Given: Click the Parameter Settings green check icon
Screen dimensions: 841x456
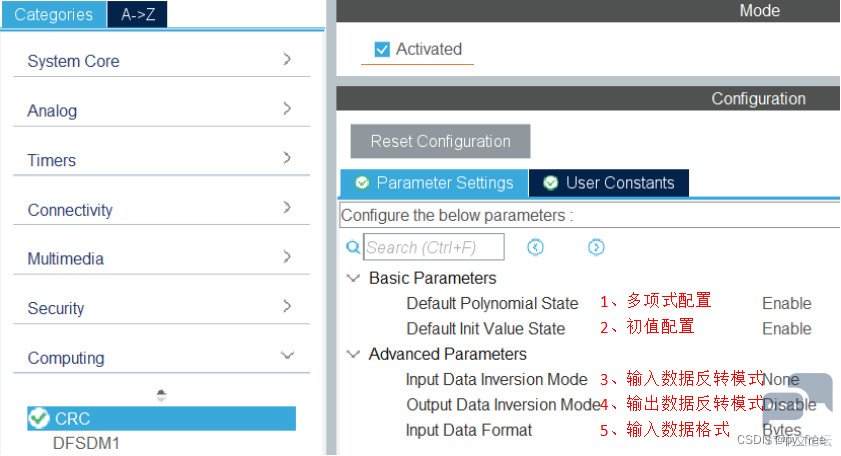Looking at the screenshot, I should coord(362,183).
